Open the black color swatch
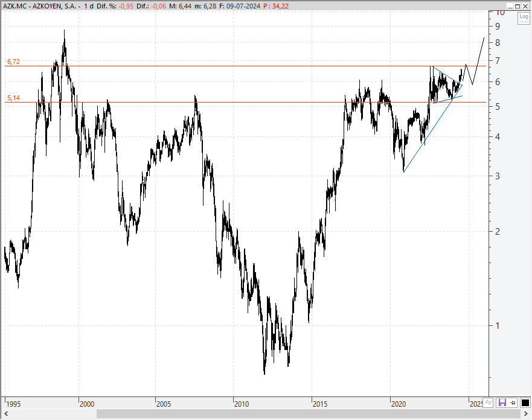 525,402
